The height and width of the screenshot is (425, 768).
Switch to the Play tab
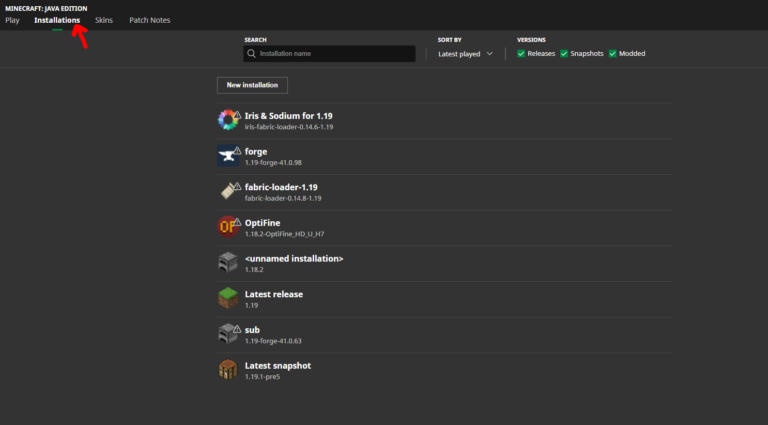(12, 20)
